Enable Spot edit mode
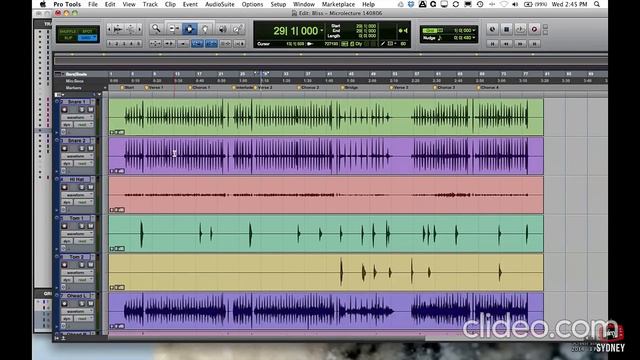 click(87, 31)
